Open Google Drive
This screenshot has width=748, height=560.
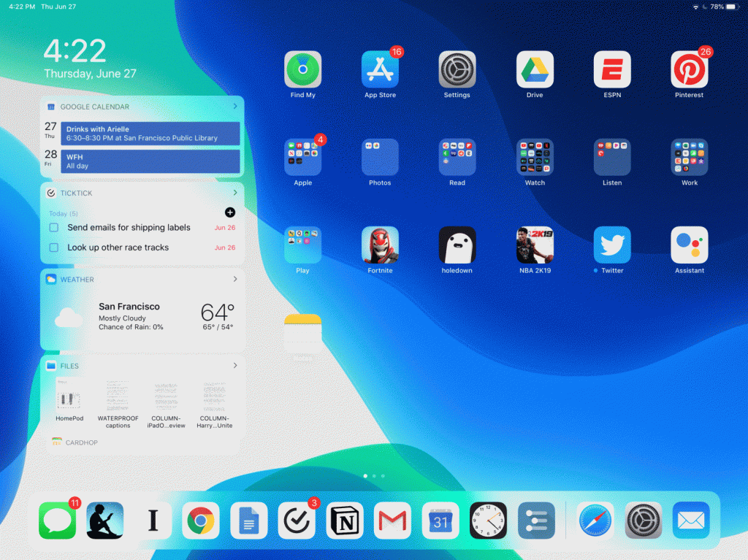tap(534, 66)
